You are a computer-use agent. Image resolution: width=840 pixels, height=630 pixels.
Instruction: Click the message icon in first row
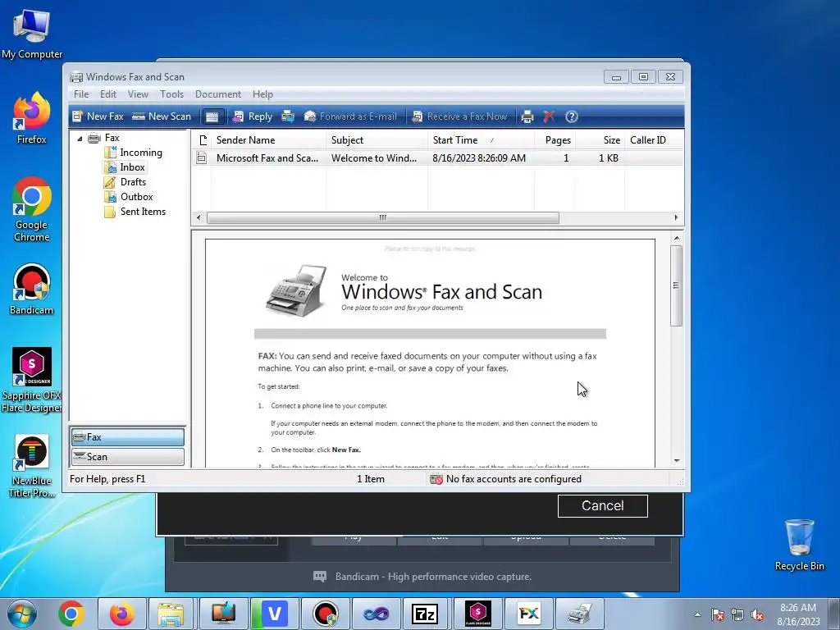202,158
